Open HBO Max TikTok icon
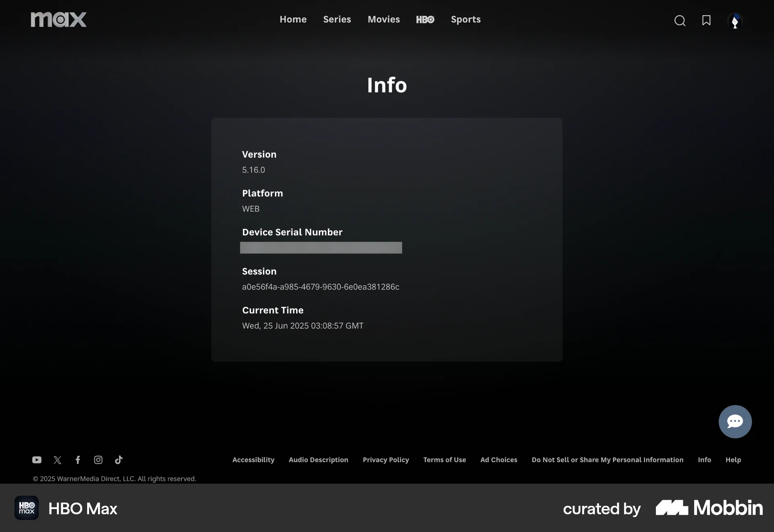The width and height of the screenshot is (774, 532). (x=119, y=460)
